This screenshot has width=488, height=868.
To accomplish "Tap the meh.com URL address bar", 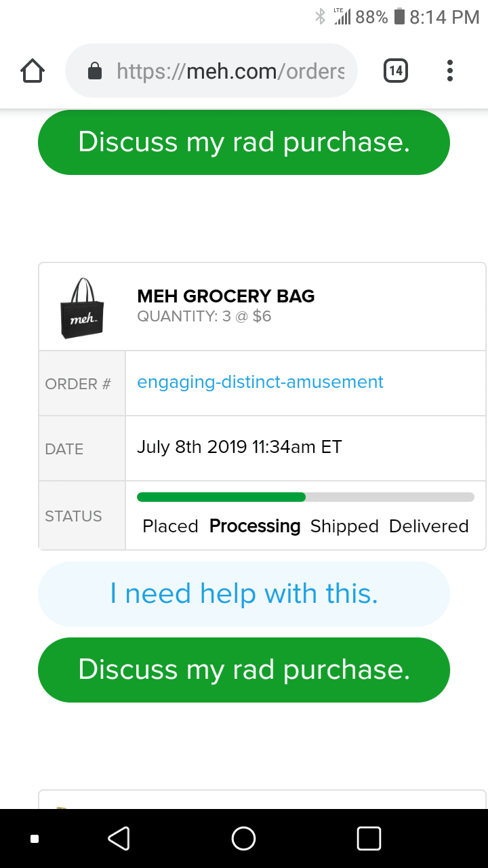I will point(230,71).
